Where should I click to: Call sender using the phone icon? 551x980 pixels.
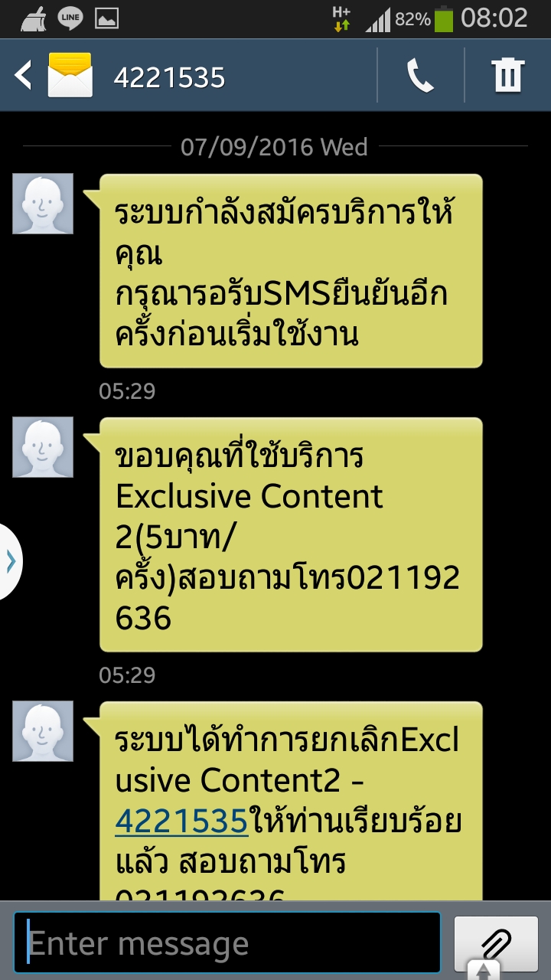click(421, 76)
